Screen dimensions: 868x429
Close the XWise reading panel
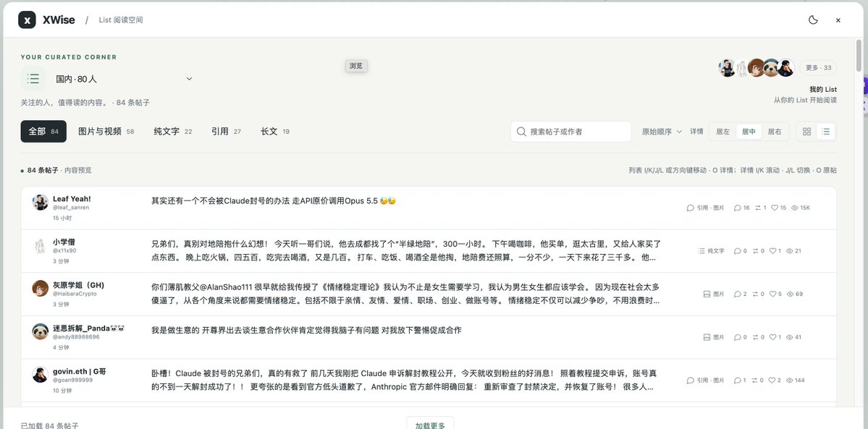(838, 20)
